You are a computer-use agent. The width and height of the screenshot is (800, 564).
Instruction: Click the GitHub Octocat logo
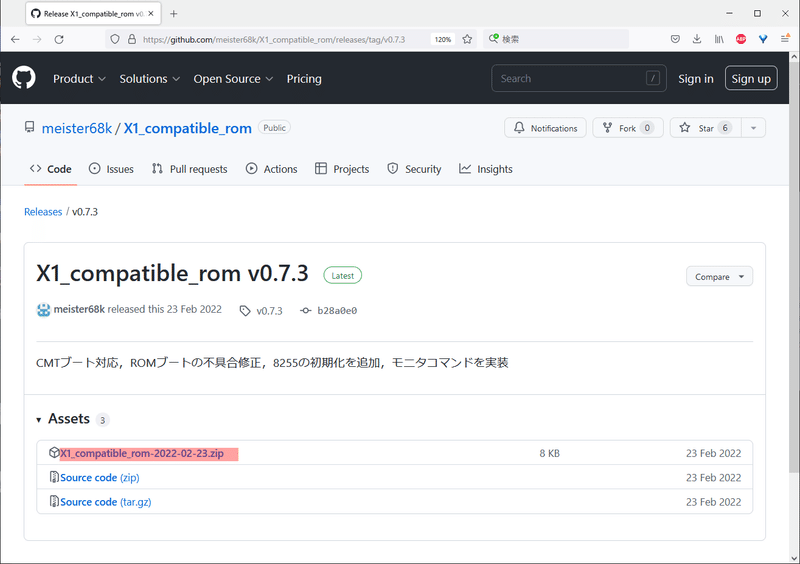click(23, 78)
